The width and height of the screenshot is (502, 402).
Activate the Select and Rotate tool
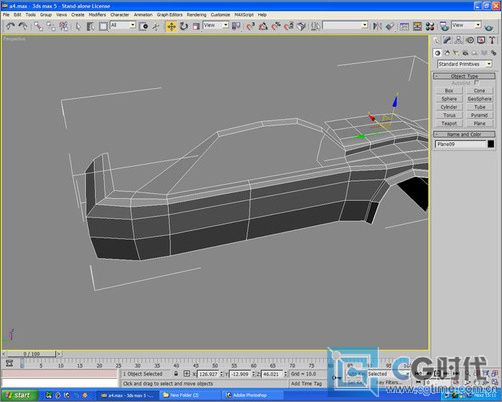coord(184,26)
